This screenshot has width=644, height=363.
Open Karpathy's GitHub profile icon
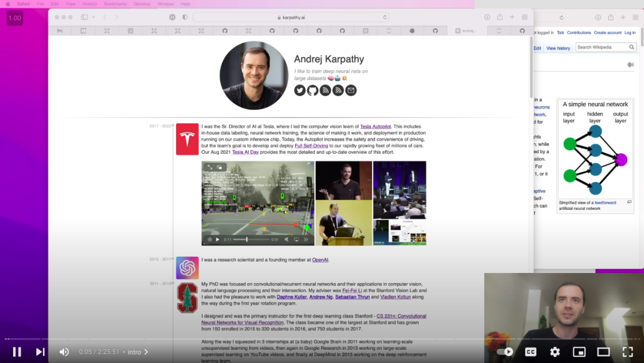tap(312, 91)
